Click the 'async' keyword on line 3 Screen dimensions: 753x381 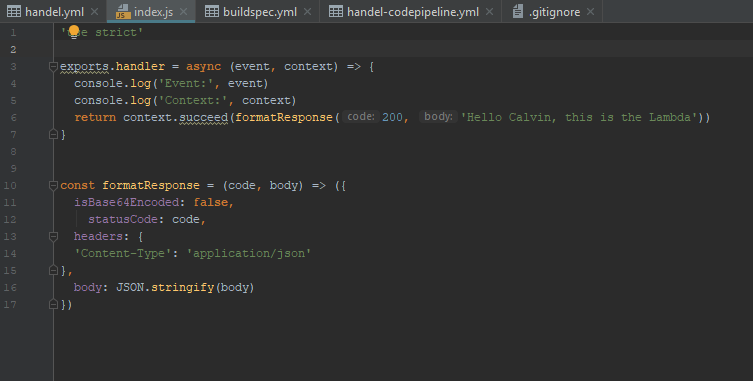204,66
